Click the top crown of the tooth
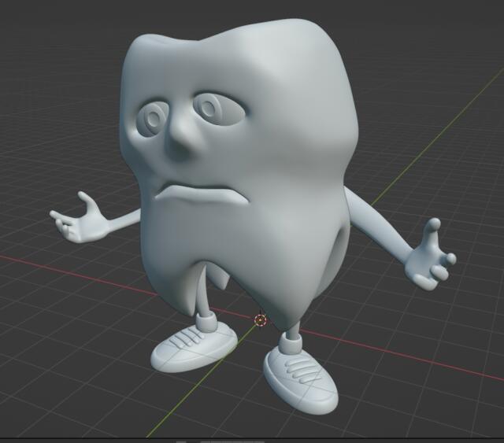Viewport: 504px width, 443px height. (x=236, y=39)
